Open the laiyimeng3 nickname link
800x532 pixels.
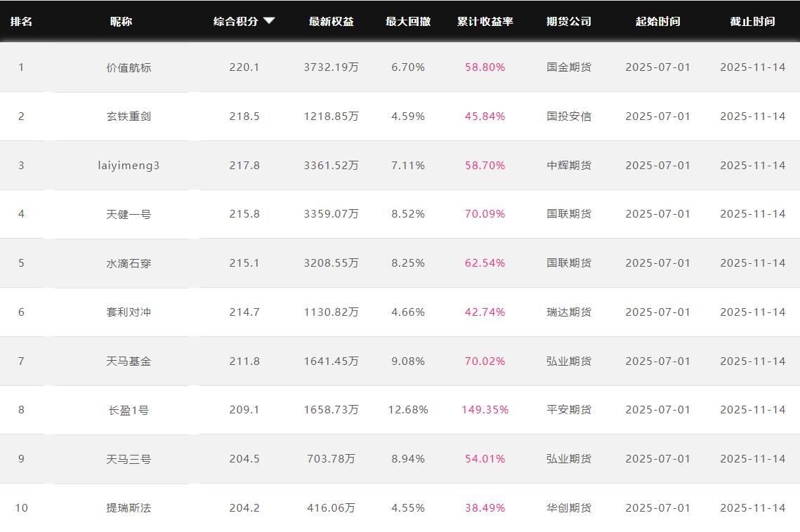(x=129, y=166)
